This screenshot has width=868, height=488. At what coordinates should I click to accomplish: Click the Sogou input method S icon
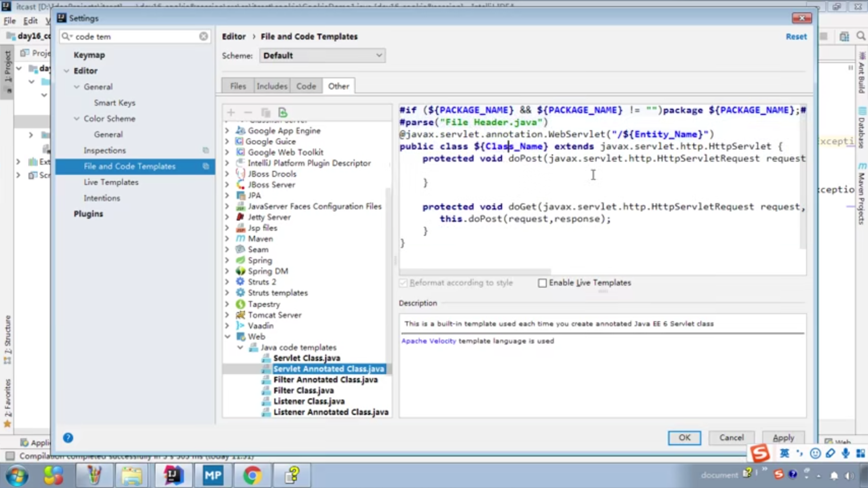point(759,453)
